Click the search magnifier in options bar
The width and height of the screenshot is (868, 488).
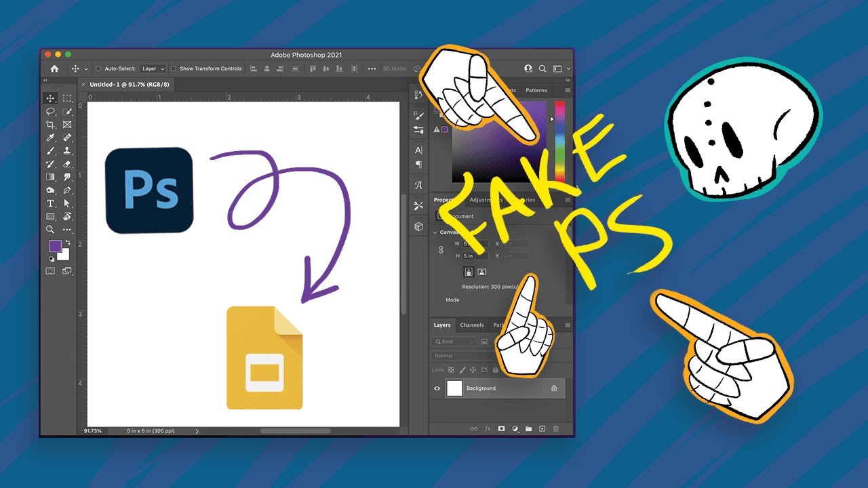542,68
